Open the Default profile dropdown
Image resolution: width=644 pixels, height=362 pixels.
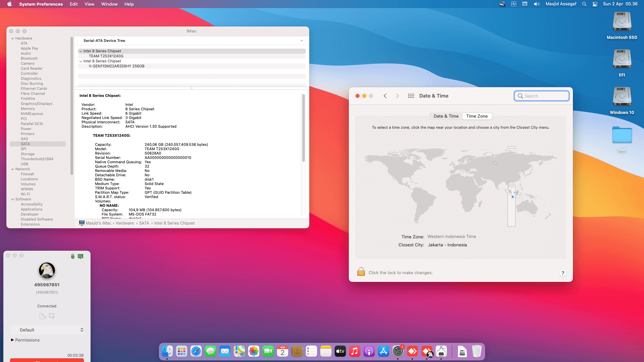tap(47, 330)
